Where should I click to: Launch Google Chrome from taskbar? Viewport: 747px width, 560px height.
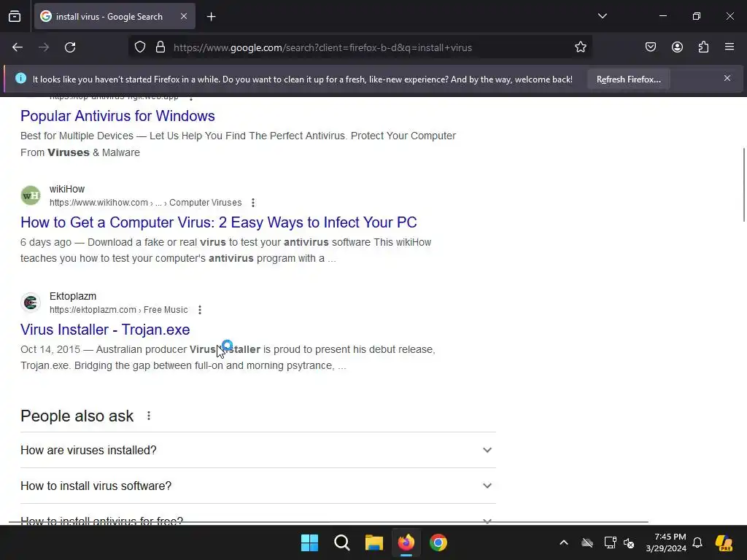click(x=438, y=542)
